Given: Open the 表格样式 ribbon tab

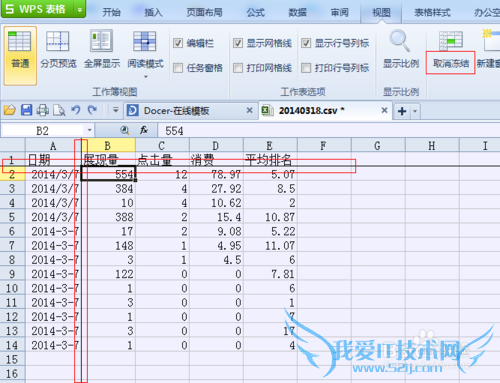Looking at the screenshot, I should pyautogui.click(x=432, y=13).
